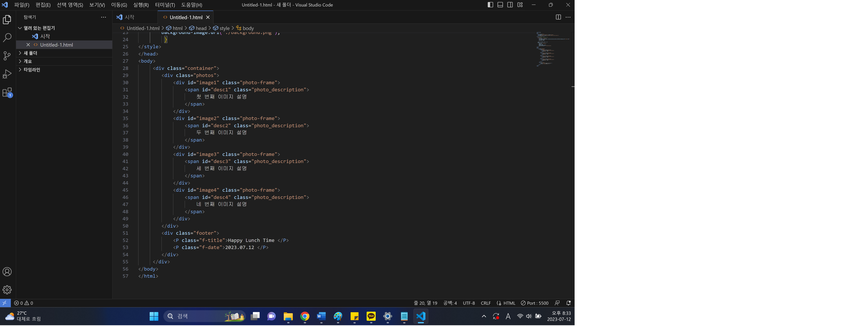868x326 pixels.
Task: Open Windows Settings from the taskbar
Action: point(387,316)
